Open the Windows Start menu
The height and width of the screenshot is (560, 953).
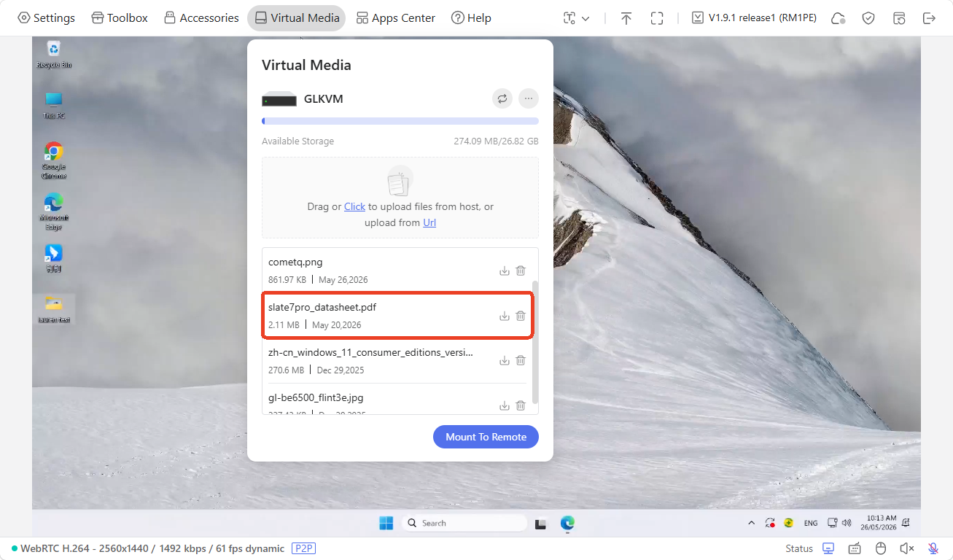click(386, 523)
